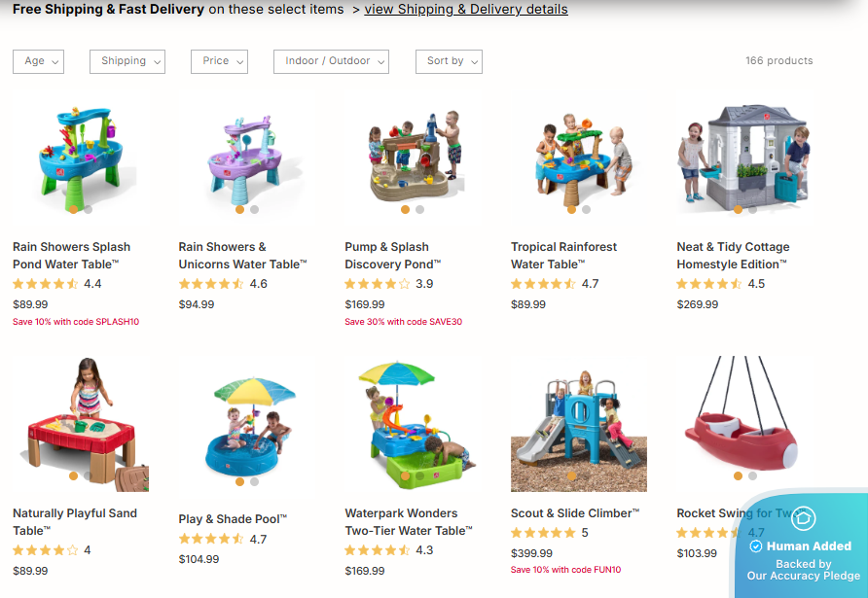This screenshot has width=868, height=598.
Task: Open Rain Showers Splash Pond Water Table title
Action: (x=71, y=256)
